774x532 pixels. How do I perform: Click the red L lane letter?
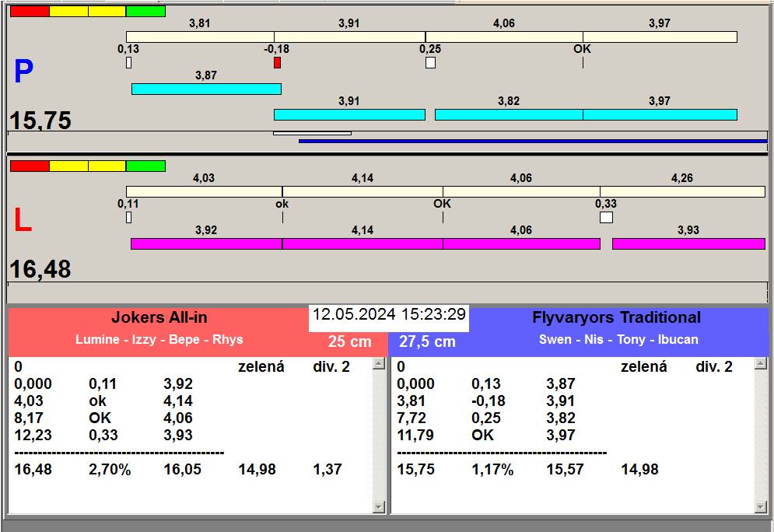[23, 222]
